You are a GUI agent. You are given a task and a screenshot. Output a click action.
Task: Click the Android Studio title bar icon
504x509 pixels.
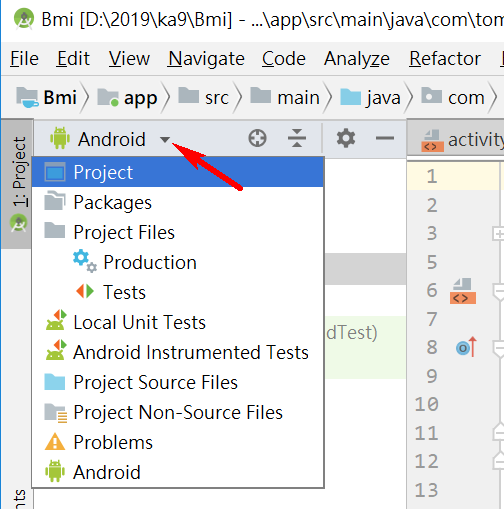[24, 19]
